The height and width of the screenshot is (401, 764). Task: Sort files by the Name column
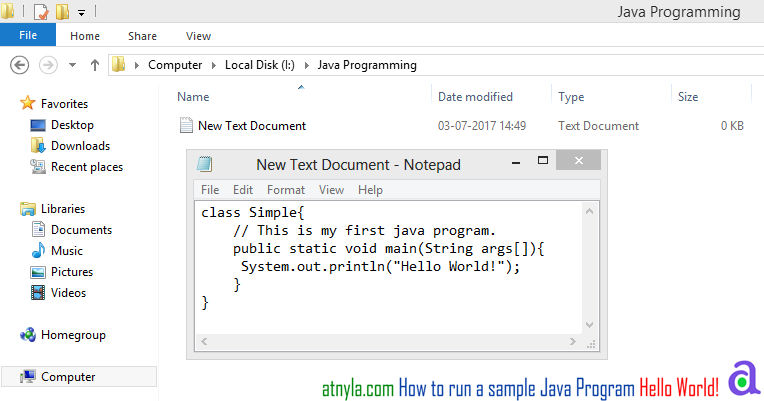point(193,97)
